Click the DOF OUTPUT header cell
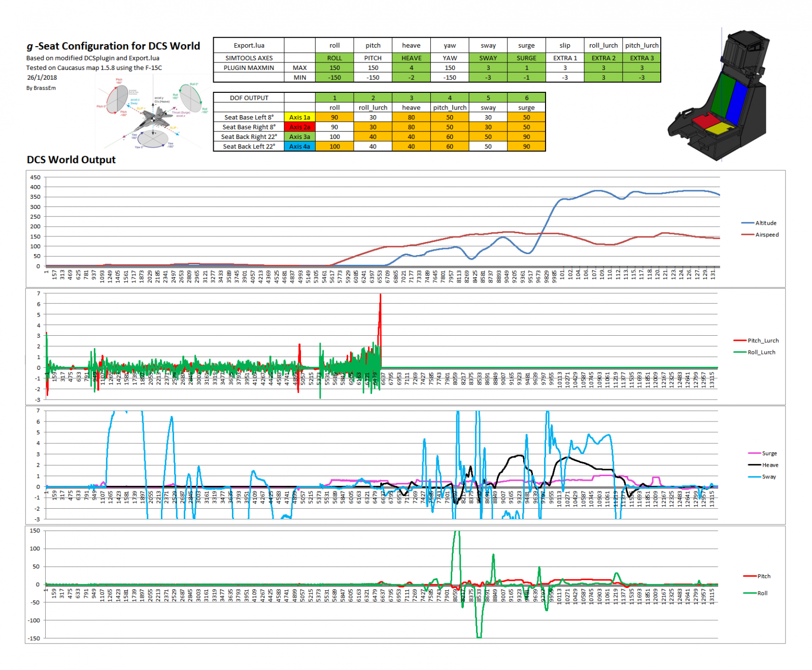 point(249,98)
